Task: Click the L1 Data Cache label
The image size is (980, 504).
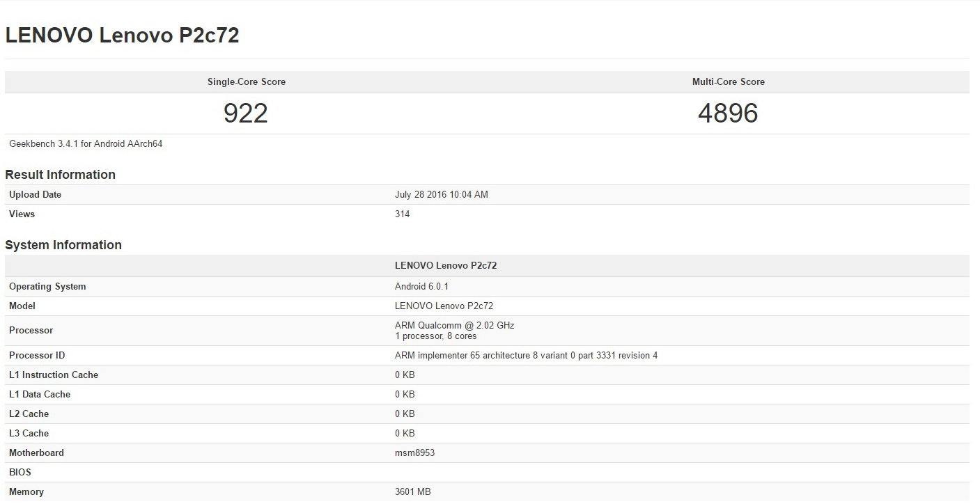Action: (40, 395)
